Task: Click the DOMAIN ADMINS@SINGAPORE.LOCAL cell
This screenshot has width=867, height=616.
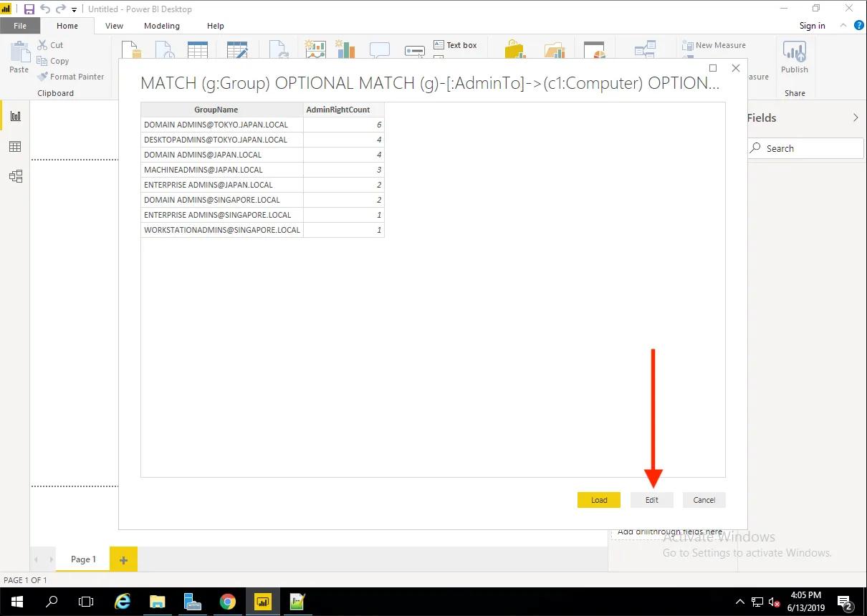Action: [222, 200]
